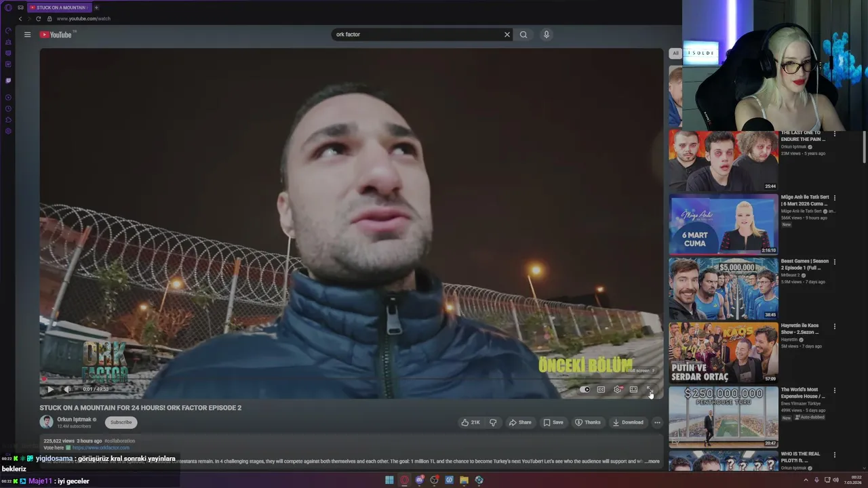Expand the description with ...more

tap(652, 461)
